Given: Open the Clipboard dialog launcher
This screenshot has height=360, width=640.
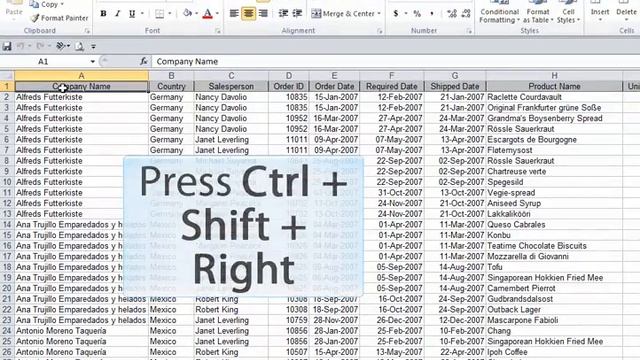Looking at the screenshot, I should [x=87, y=31].
